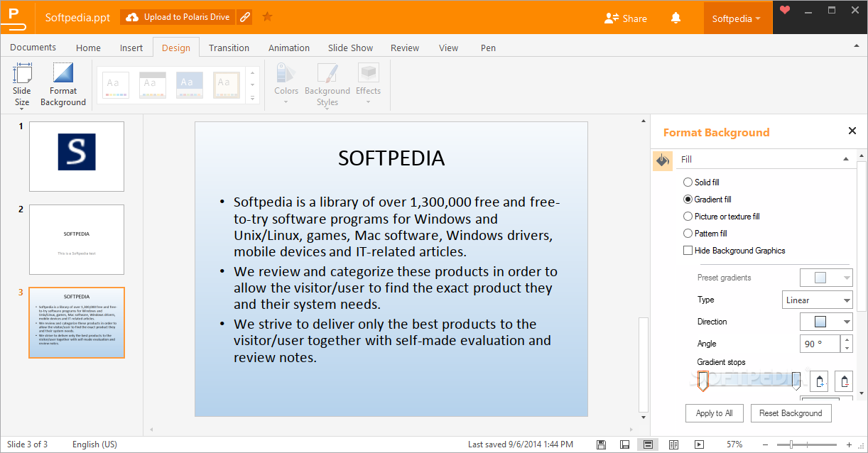Switch to the Slide Show tab

click(350, 48)
